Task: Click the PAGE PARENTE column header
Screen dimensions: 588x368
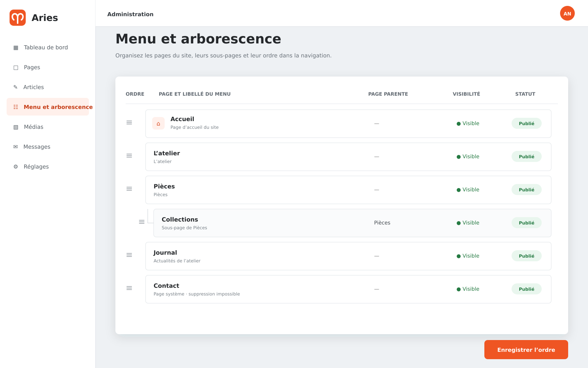Action: 388,94
